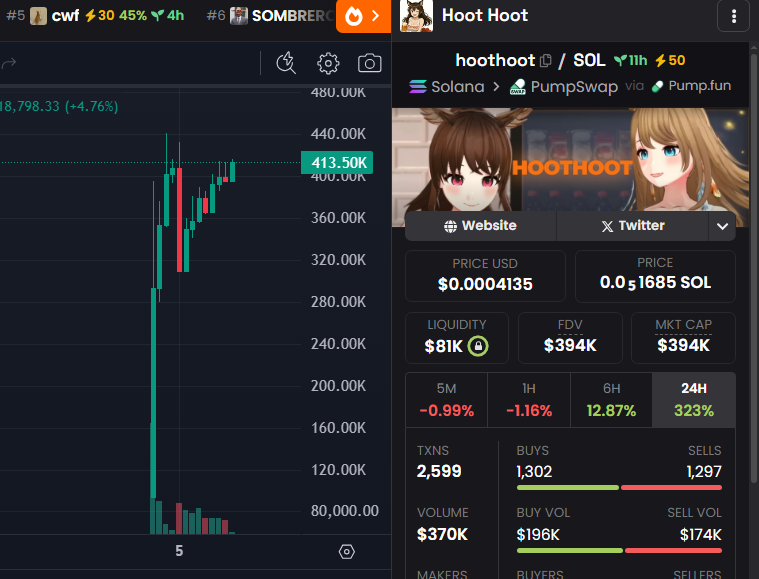Open the token Website link
759x579 pixels.
480,226
